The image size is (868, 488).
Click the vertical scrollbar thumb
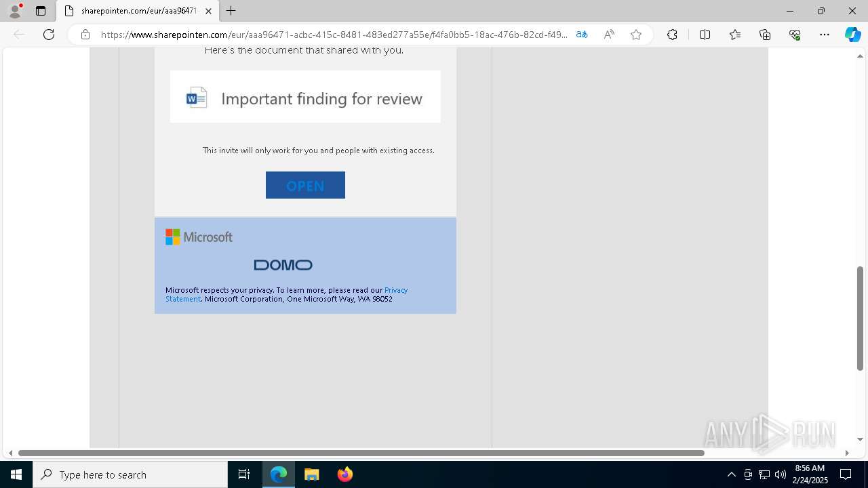[x=860, y=319]
